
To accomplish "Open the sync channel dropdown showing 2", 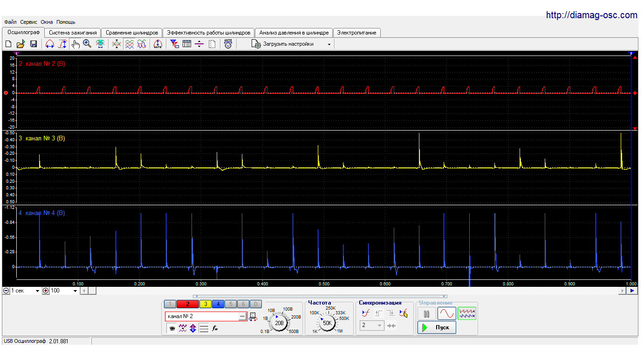I will pos(372,326).
